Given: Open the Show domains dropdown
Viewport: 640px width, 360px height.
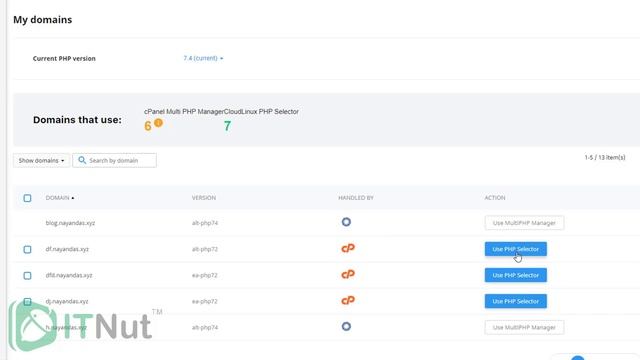Looking at the screenshot, I should coord(41,160).
